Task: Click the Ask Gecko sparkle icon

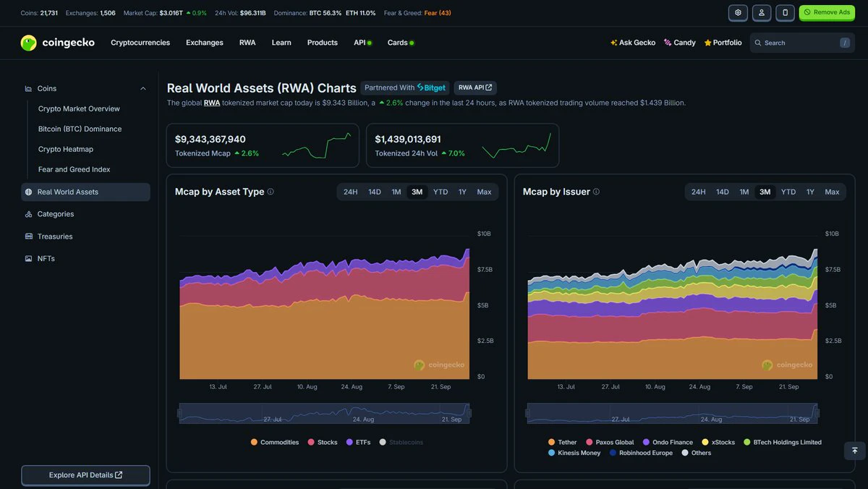Action: click(614, 43)
